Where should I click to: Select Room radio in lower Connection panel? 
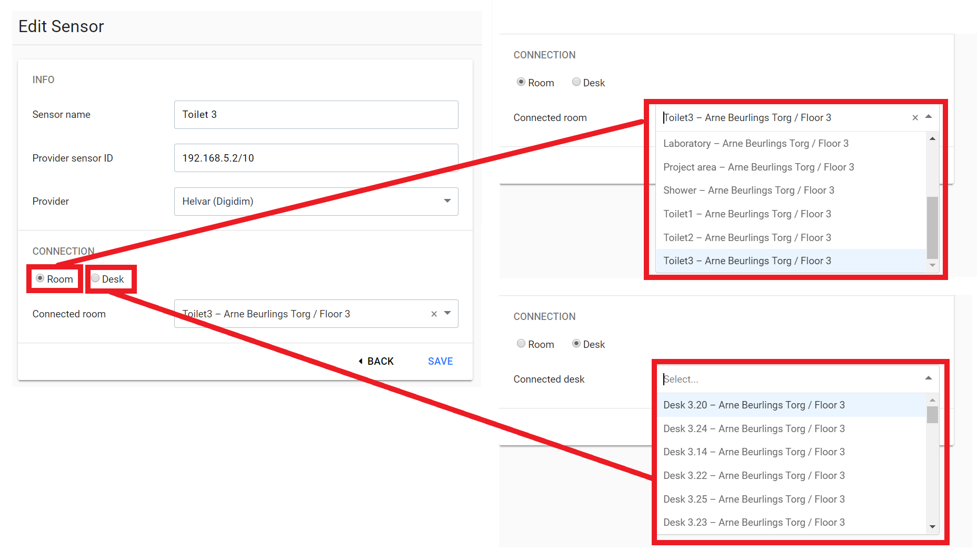[x=521, y=344]
